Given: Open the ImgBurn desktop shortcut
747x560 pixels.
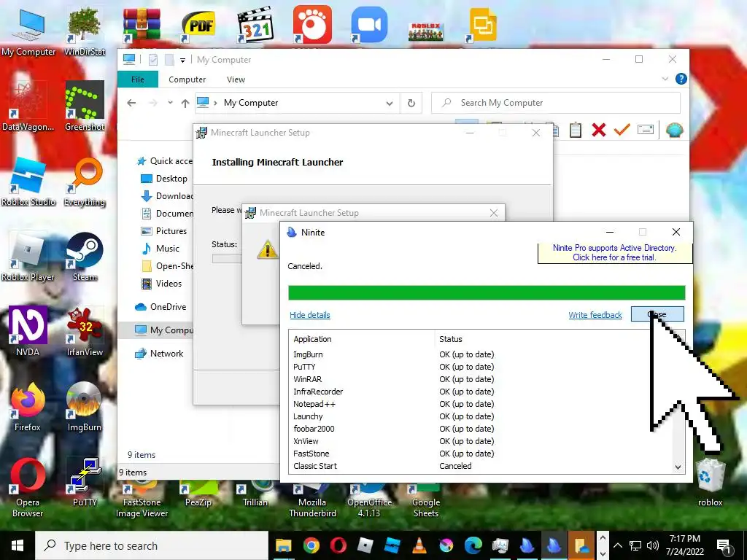Looking at the screenshot, I should [x=85, y=406].
